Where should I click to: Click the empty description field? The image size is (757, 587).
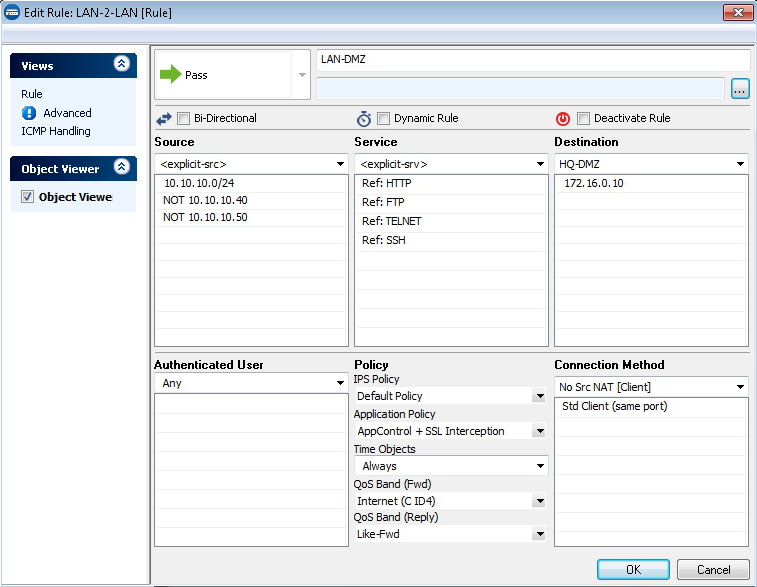[x=520, y=89]
